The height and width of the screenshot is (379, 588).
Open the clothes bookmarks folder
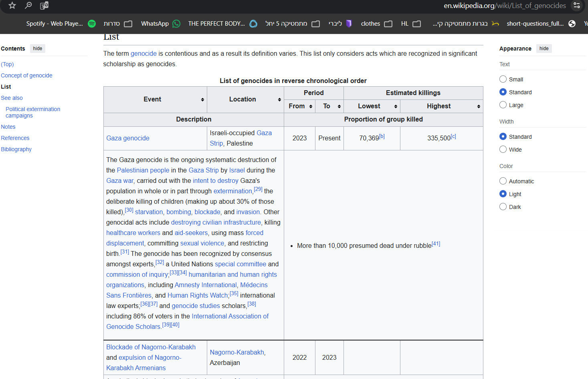[x=376, y=24]
